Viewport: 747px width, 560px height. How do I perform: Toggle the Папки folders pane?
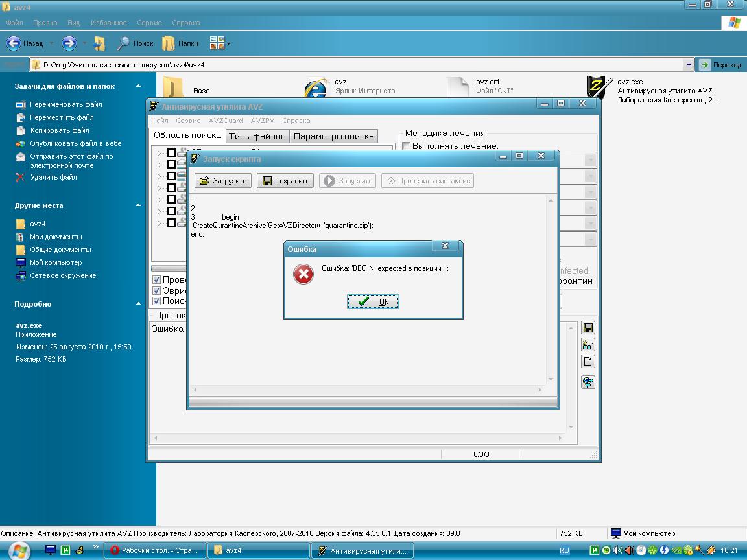180,43
